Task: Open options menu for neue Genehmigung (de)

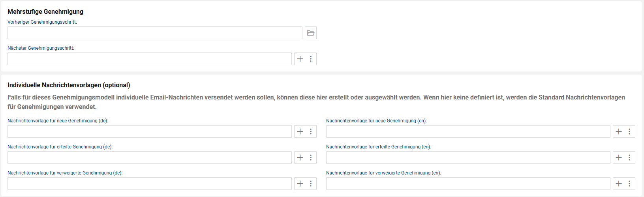Action: [311, 131]
